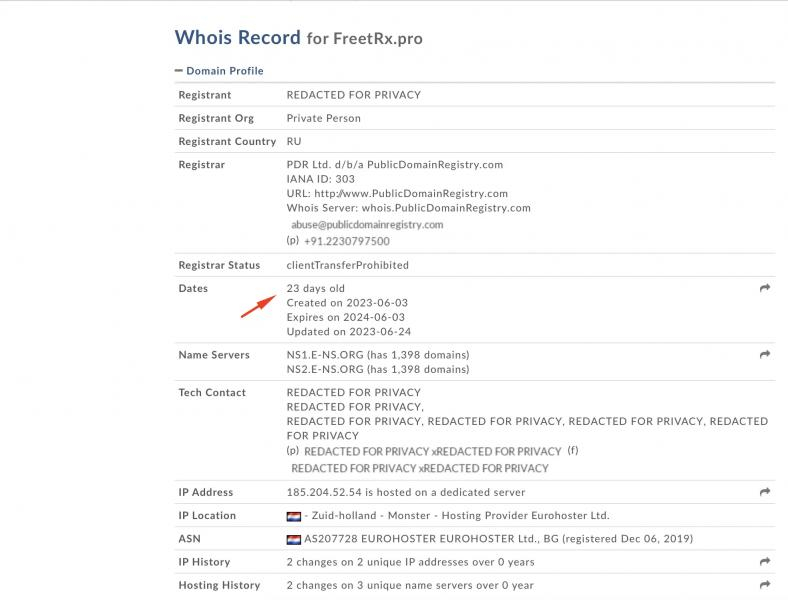Click the flag icon in IP Location row

(x=293, y=516)
